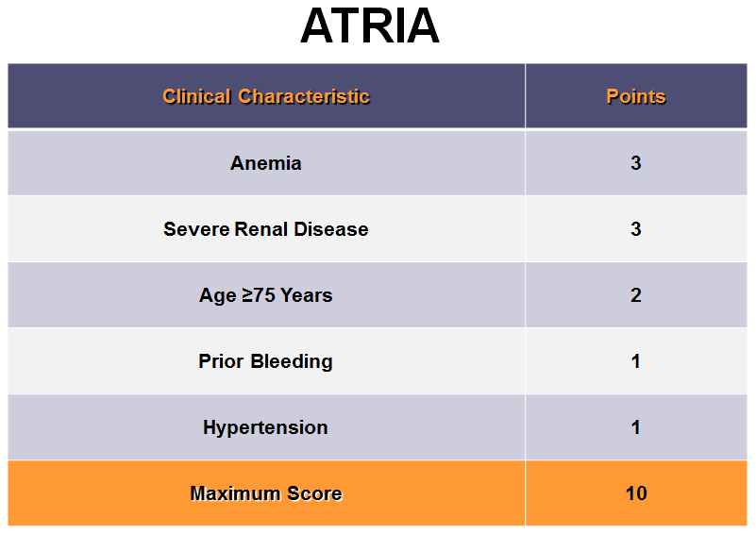Click the word 'Score' in the orange row
The height and width of the screenshot is (534, 756).
[316, 493]
